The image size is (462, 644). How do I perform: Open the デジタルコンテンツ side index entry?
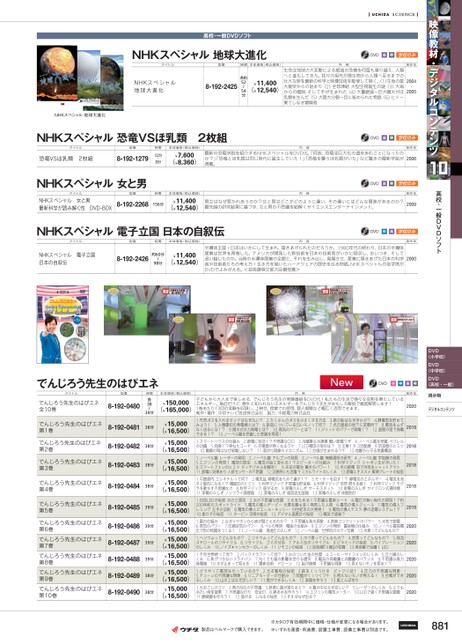tap(439, 409)
